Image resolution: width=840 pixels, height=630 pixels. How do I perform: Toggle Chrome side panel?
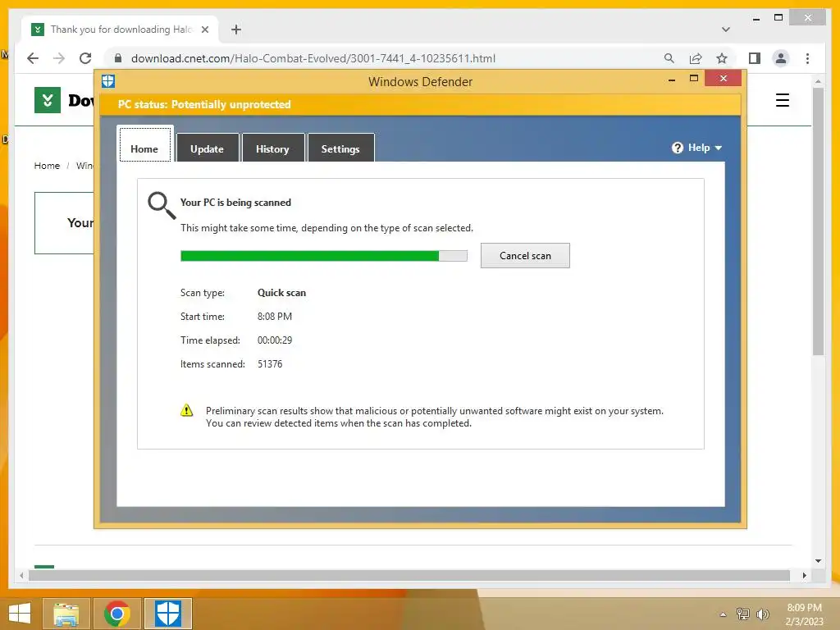pyautogui.click(x=755, y=58)
